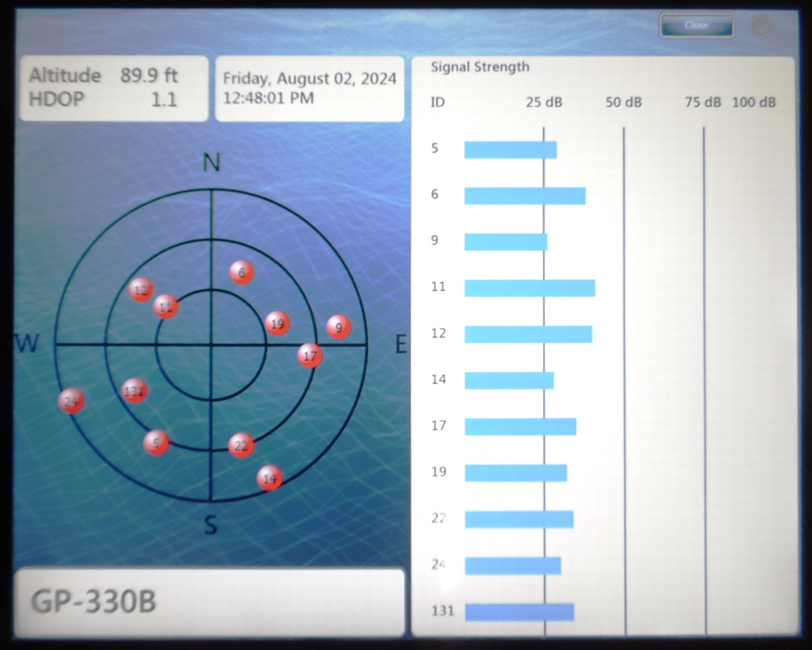Select satellite 9 marker on sky plot

click(x=339, y=328)
